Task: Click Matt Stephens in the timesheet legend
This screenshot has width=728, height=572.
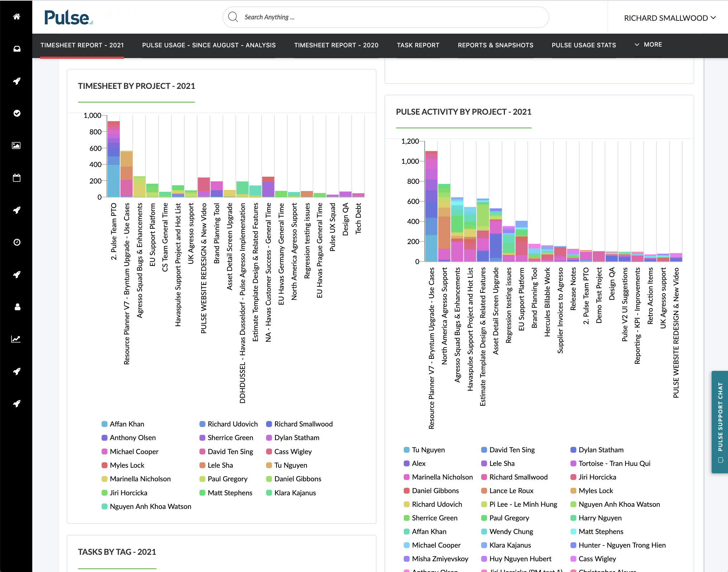Action: (226, 493)
